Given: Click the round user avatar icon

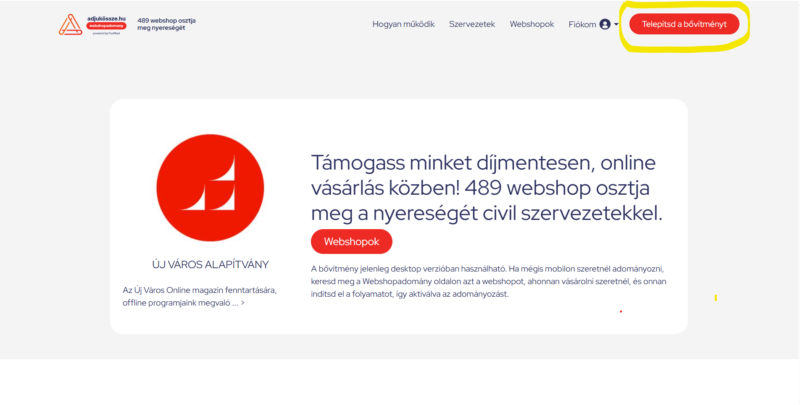Looking at the screenshot, I should [605, 24].
